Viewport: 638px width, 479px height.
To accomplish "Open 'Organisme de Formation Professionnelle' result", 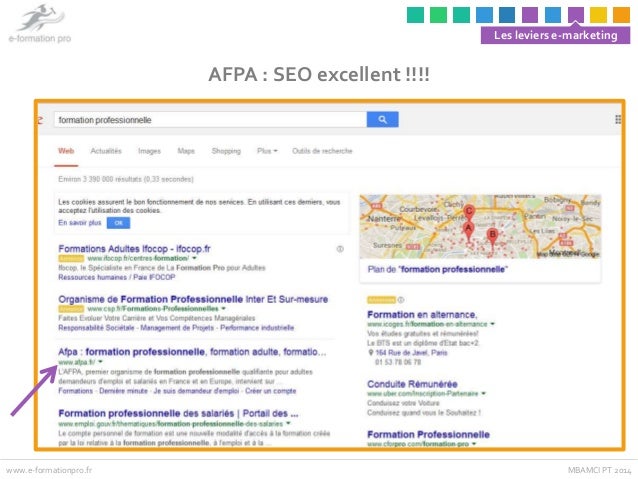I will tap(193, 299).
